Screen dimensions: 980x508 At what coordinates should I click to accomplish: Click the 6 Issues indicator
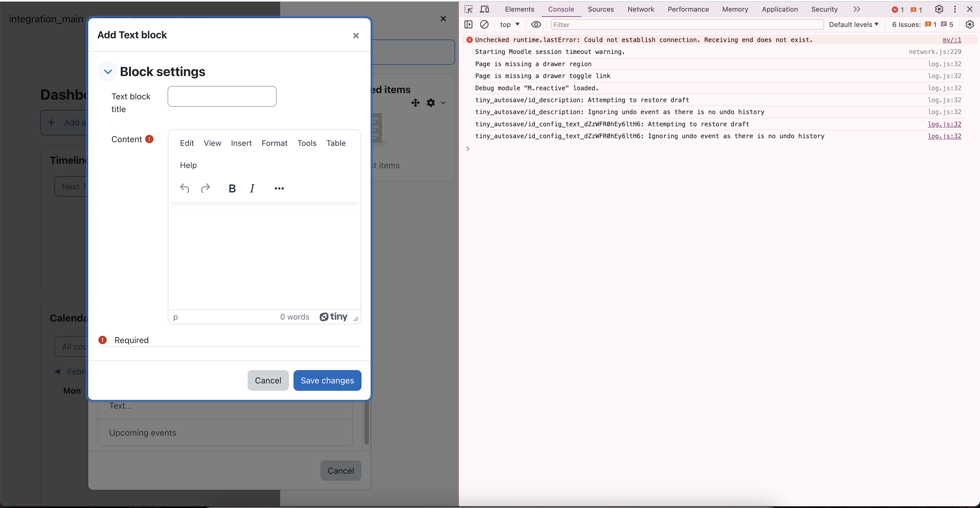pyautogui.click(x=922, y=24)
